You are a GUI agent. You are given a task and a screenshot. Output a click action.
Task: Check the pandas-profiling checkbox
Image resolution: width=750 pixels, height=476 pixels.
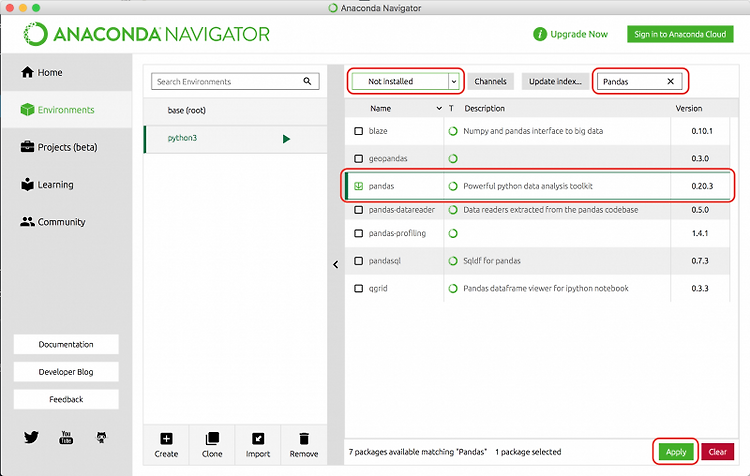(358, 233)
